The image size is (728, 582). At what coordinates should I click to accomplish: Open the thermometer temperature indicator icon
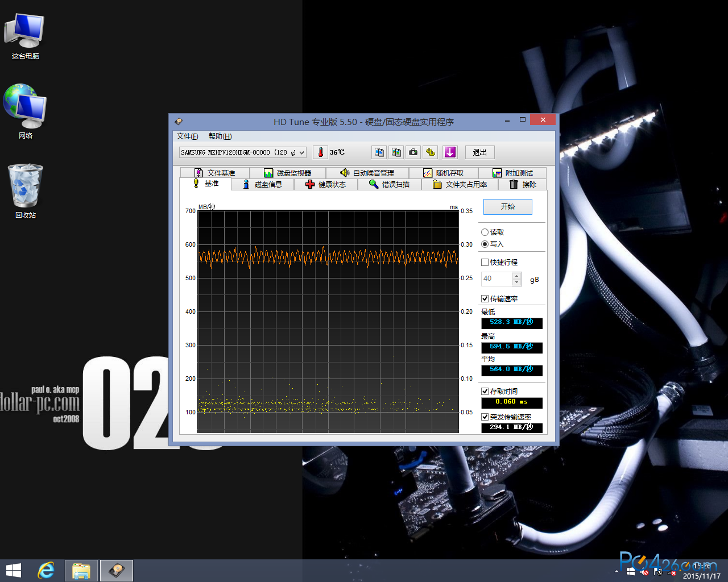(320, 152)
